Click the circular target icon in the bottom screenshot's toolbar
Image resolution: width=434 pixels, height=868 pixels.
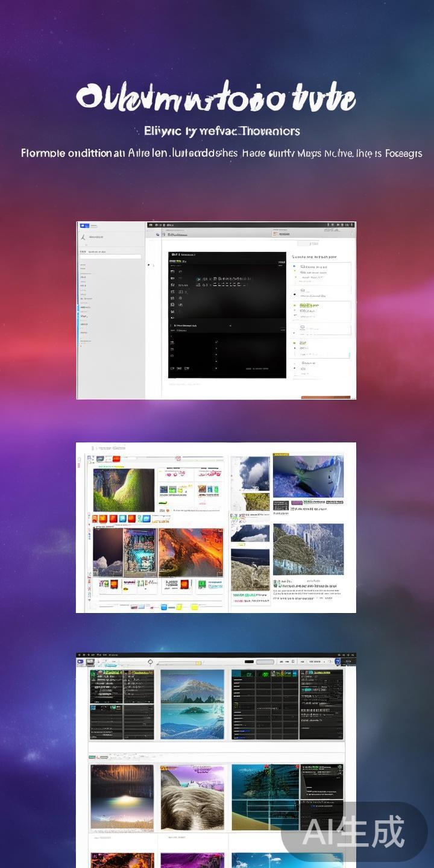click(150, 662)
